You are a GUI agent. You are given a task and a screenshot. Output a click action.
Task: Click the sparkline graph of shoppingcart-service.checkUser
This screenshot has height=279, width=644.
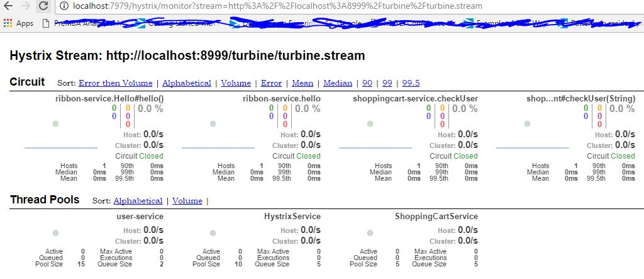point(375,147)
